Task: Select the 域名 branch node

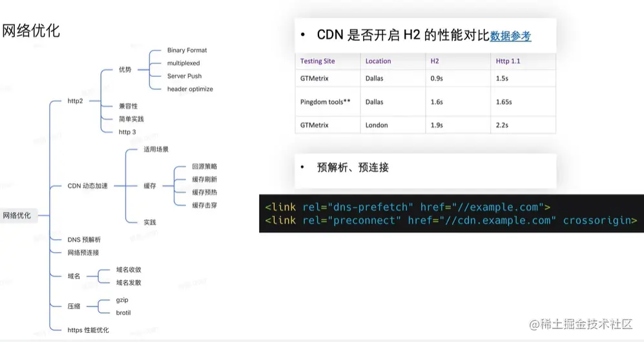Action: coord(74,276)
